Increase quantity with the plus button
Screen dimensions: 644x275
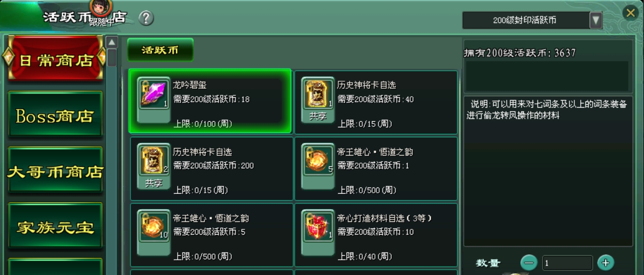pyautogui.click(x=605, y=263)
